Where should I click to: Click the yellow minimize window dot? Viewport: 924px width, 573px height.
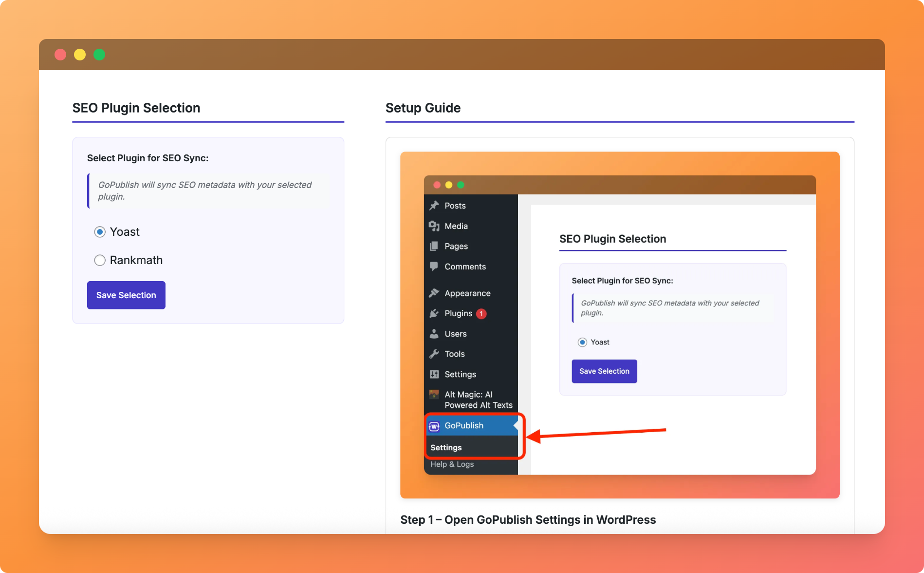click(x=80, y=55)
